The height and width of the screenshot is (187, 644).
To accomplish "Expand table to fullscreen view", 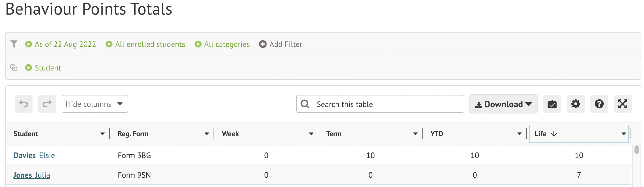I will [x=622, y=104].
